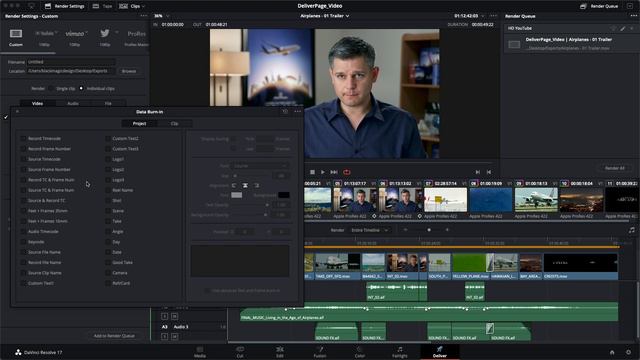
Task: Switch to the File settings tab
Action: (108, 104)
